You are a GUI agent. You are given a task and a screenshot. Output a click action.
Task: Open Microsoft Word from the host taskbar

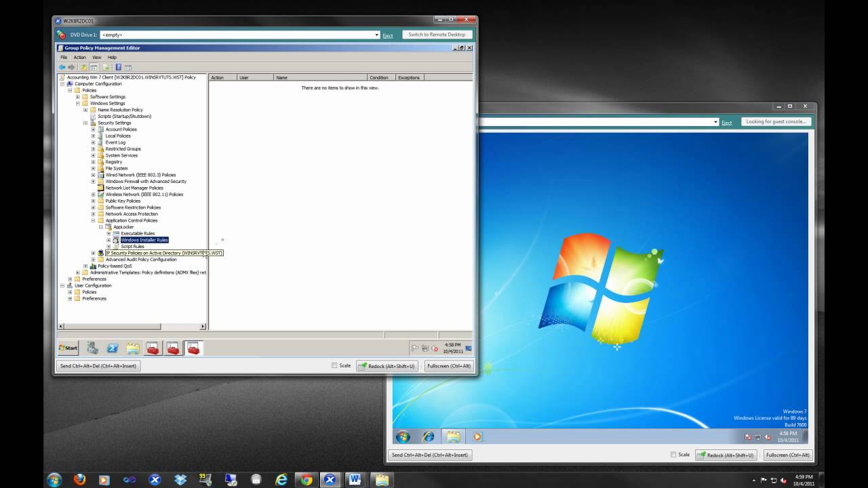(x=355, y=479)
